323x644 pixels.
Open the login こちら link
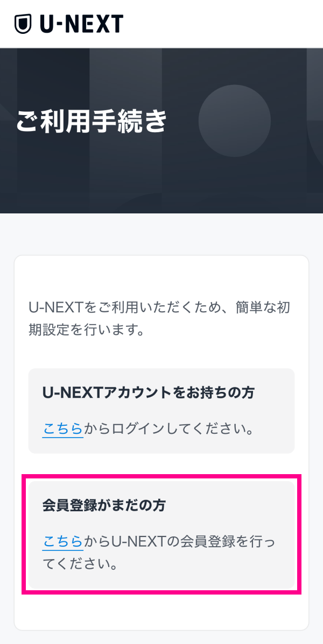[x=62, y=429]
